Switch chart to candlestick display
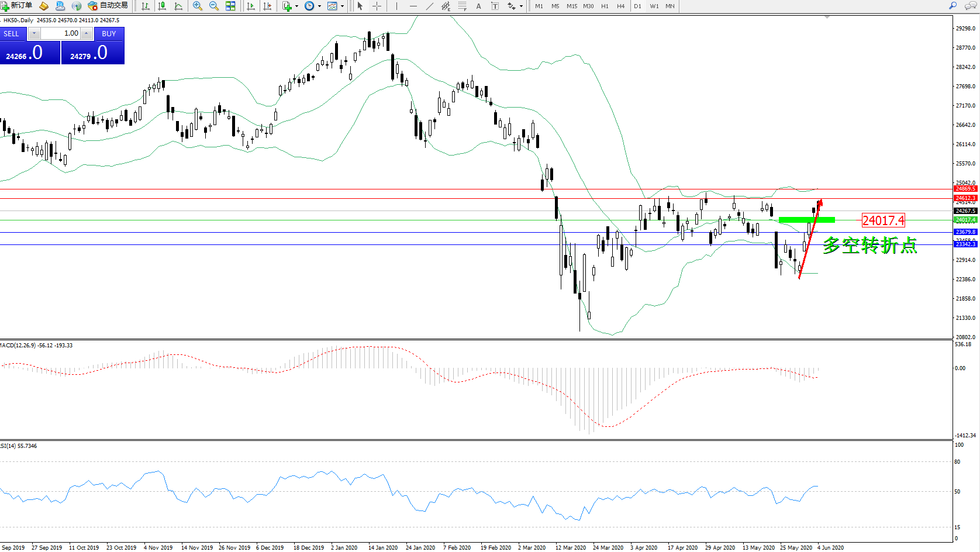 click(x=162, y=6)
